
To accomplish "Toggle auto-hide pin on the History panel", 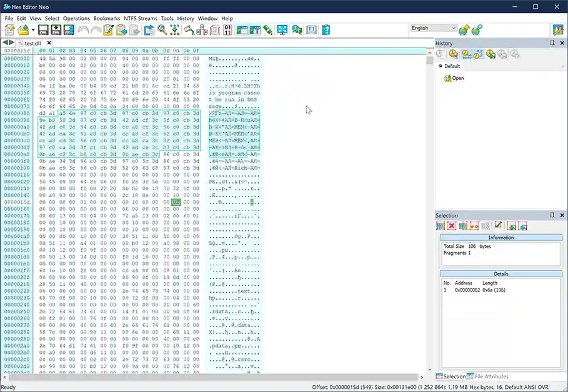I will [x=554, y=42].
